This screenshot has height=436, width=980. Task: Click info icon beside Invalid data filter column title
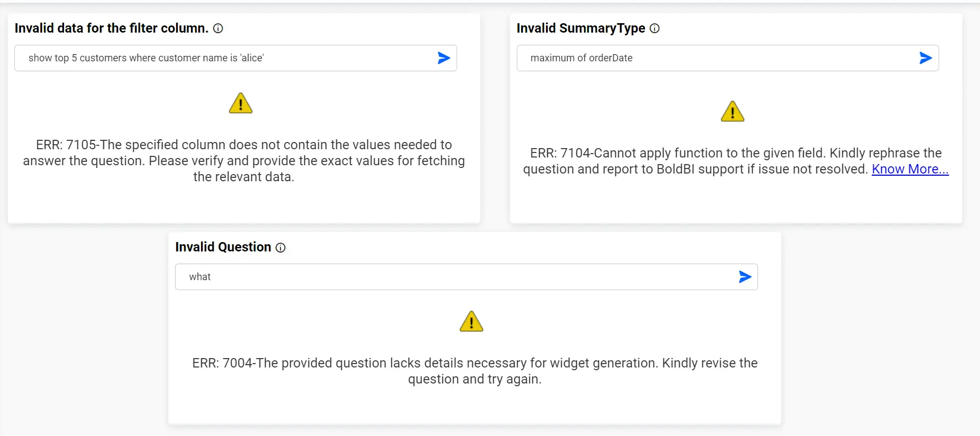coord(218,29)
